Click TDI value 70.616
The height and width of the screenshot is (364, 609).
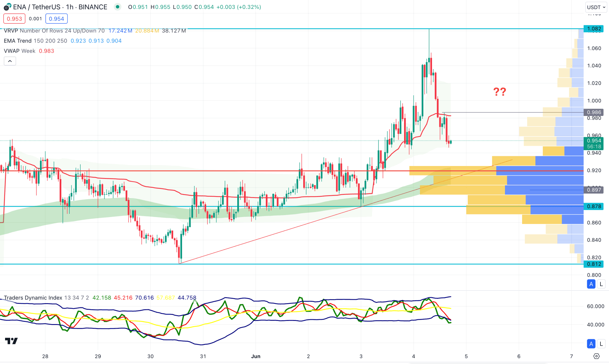144,298
